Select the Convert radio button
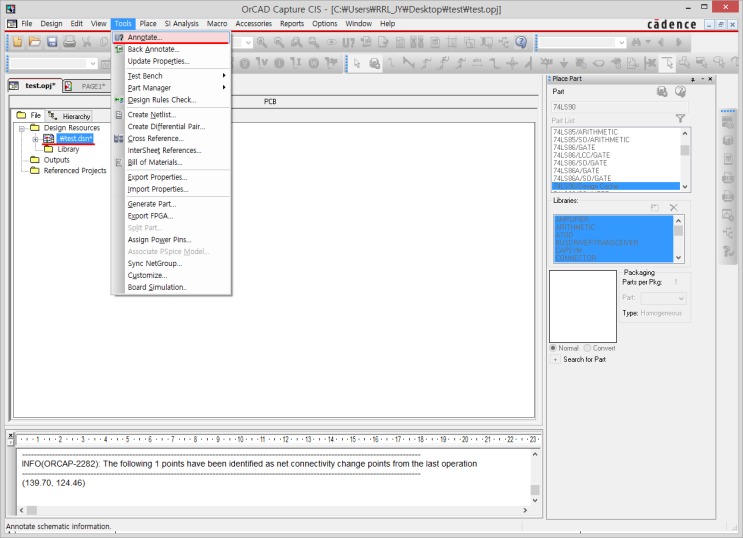The image size is (743, 538). click(588, 348)
